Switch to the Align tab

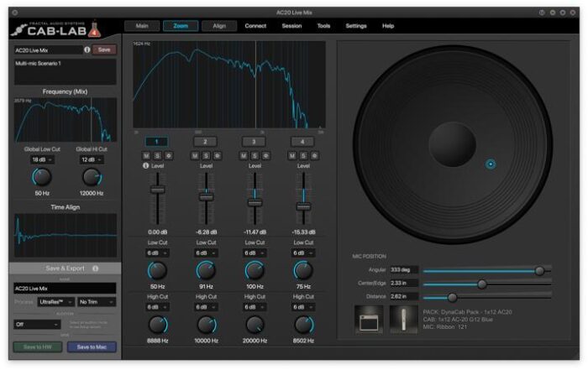tap(219, 26)
